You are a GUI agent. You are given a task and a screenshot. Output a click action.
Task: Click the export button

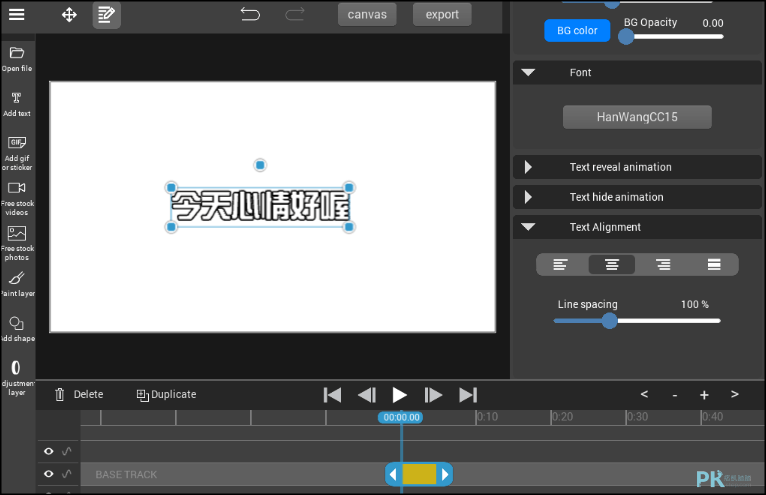coord(442,15)
